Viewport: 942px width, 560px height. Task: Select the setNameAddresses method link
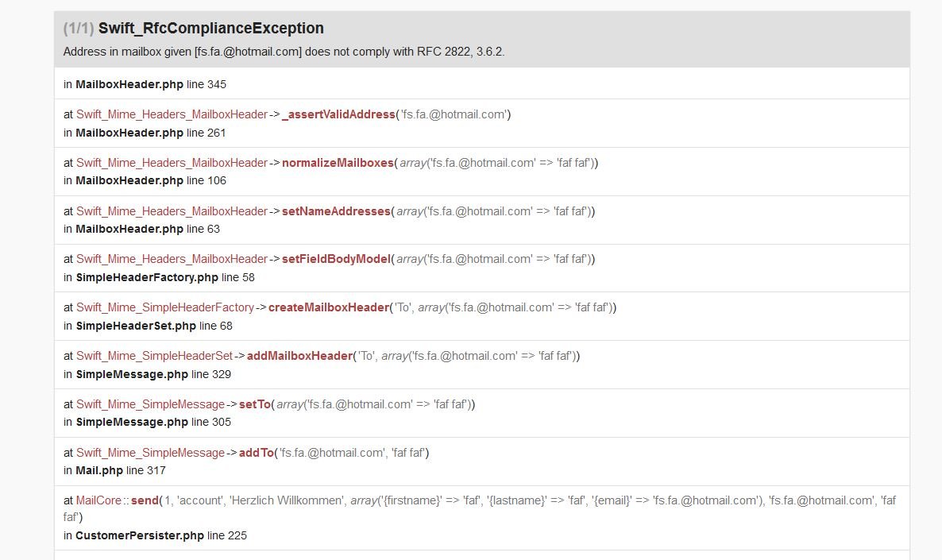pos(336,211)
